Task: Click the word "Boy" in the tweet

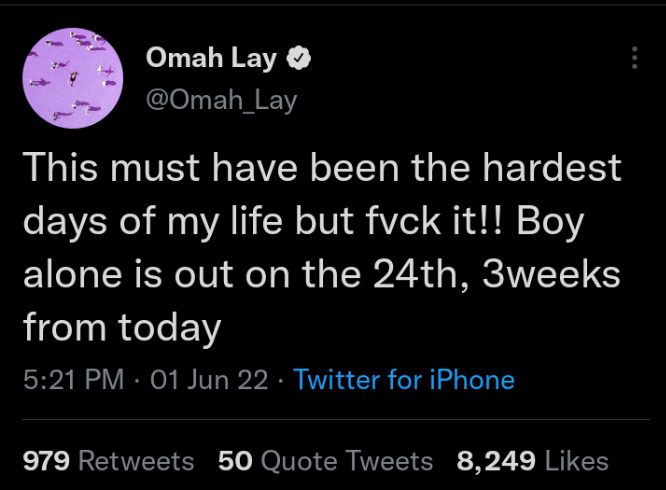Action: (550, 223)
